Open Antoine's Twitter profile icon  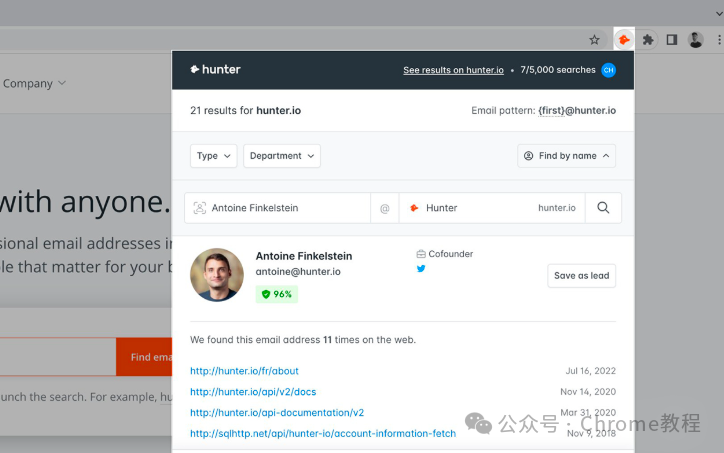click(421, 268)
